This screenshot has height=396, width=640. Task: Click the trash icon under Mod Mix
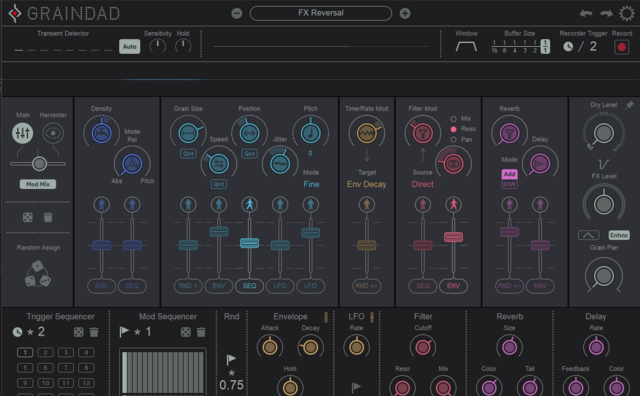pyautogui.click(x=48, y=217)
